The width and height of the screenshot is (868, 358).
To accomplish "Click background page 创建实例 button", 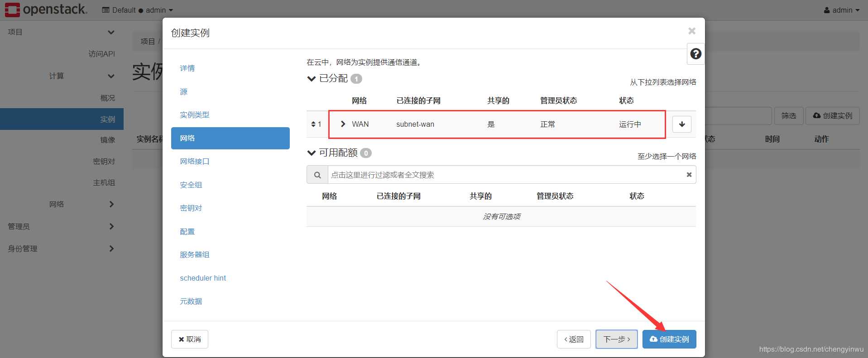I will coord(832,116).
